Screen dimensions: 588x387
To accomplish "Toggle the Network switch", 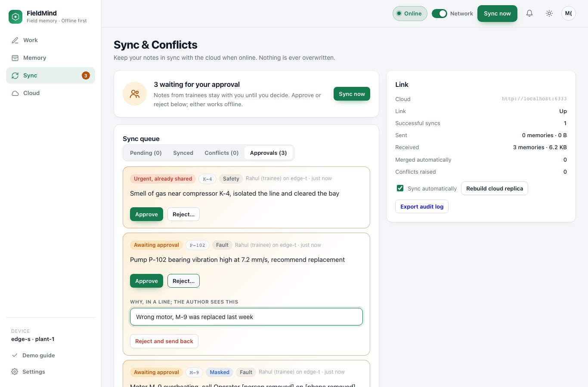I will coord(439,13).
